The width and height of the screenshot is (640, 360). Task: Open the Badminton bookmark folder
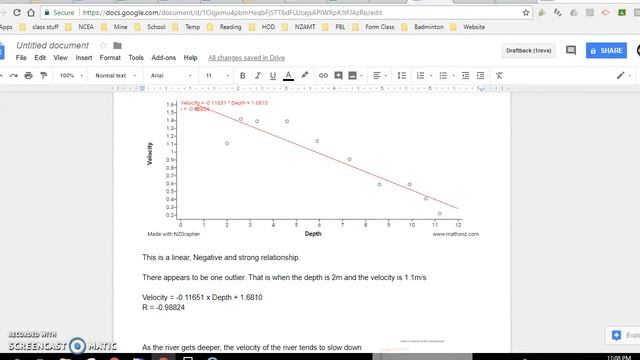(423, 27)
